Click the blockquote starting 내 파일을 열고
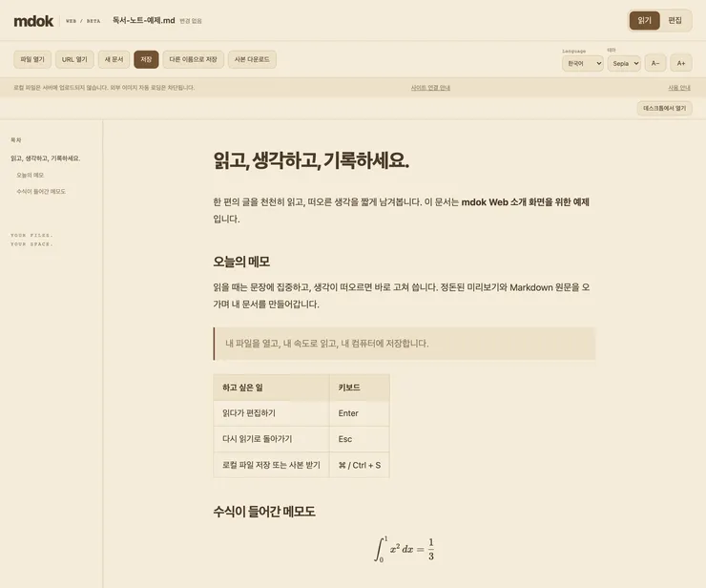 tap(405, 344)
